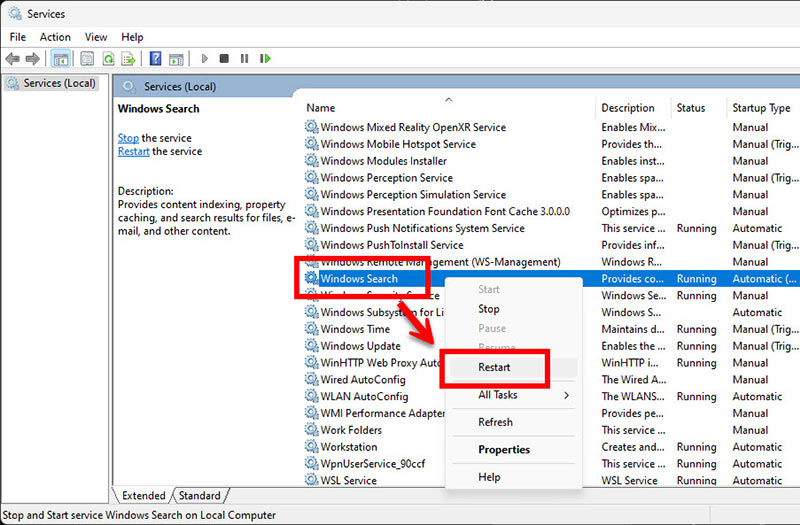Image resolution: width=800 pixels, height=525 pixels.
Task: Click description 'Maintains d...' of Windows Time
Action: click(x=633, y=329)
